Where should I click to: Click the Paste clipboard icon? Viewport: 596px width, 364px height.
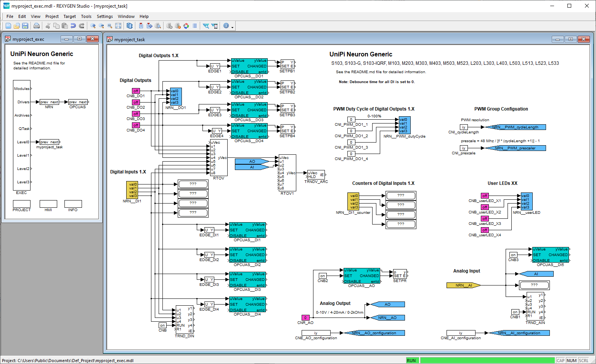pyautogui.click(x=64, y=26)
